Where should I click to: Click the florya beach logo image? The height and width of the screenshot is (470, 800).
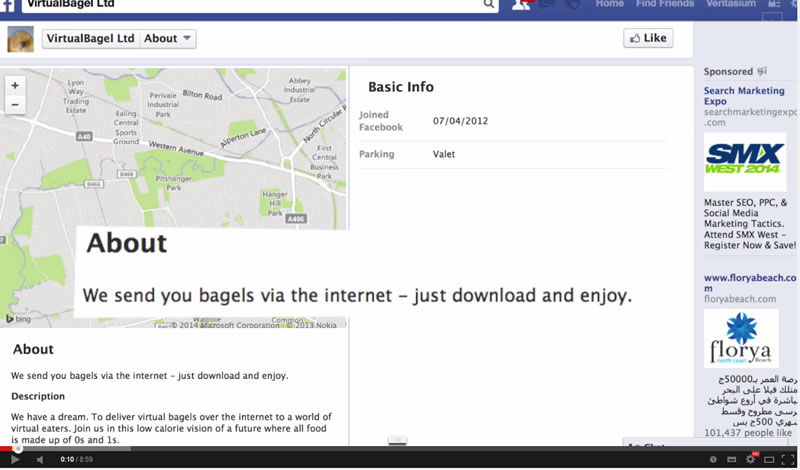coord(741,338)
